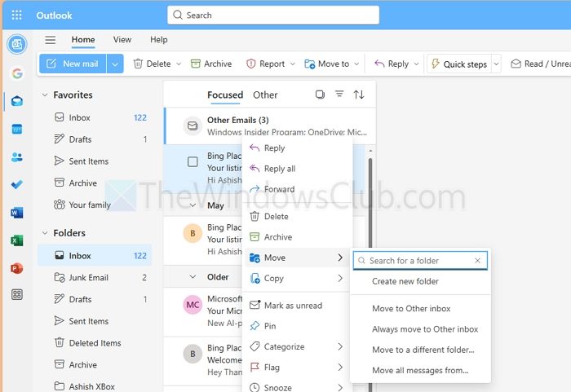Choose Forward in context menu
The image size is (571, 392).
point(298,189)
